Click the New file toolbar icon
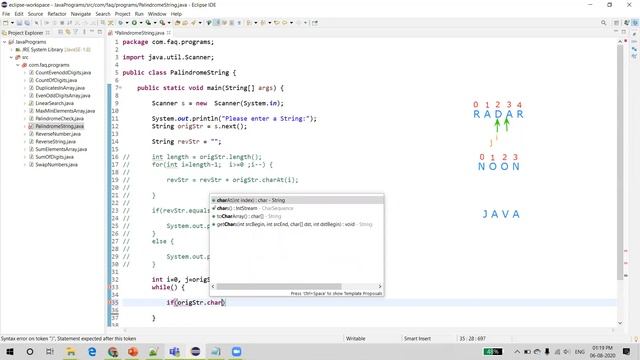The width and height of the screenshot is (640, 360). 6,23
